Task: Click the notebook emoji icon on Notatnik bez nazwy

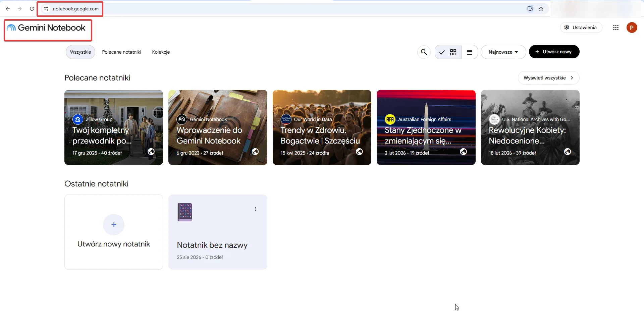Action: (x=185, y=212)
